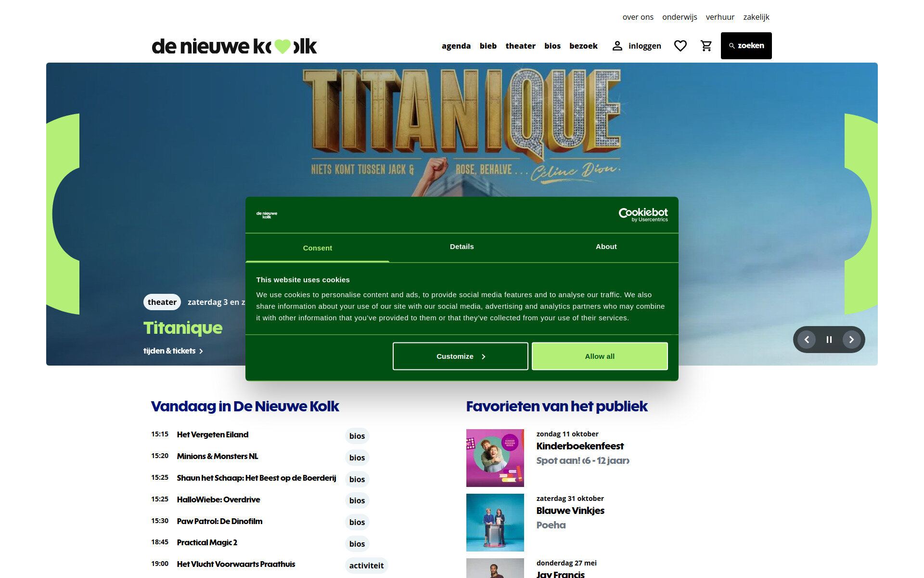Open Kinderboekenfeest event title
Viewport: 924px width, 578px height.
coord(580,446)
